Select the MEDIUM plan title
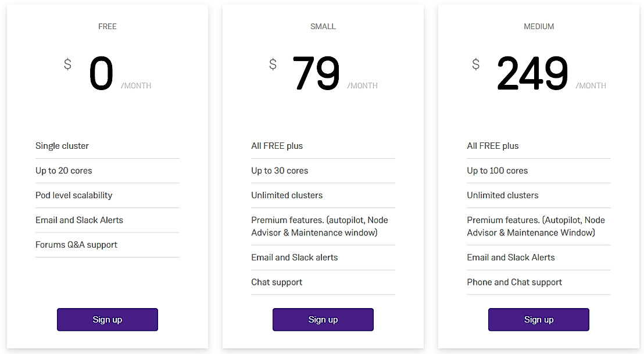 (539, 26)
